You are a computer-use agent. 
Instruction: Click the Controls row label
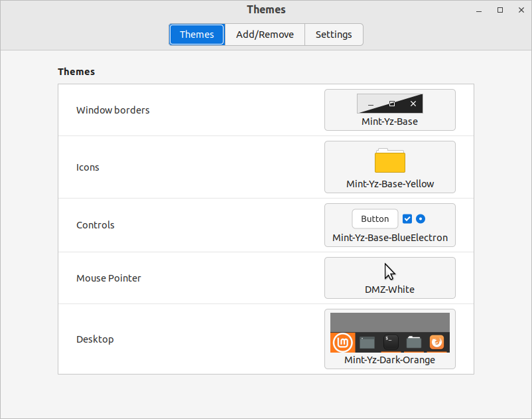(x=96, y=225)
